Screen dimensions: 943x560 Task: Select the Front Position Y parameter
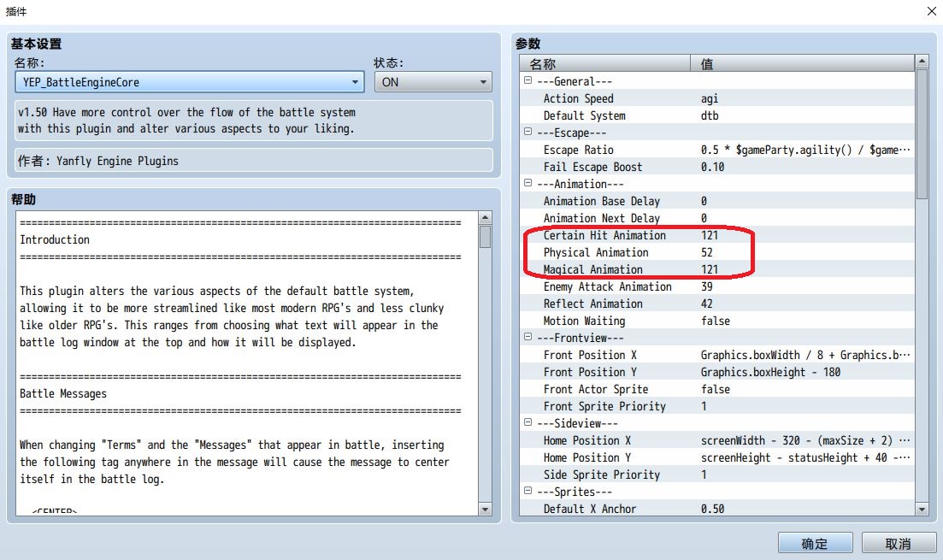tap(717, 372)
